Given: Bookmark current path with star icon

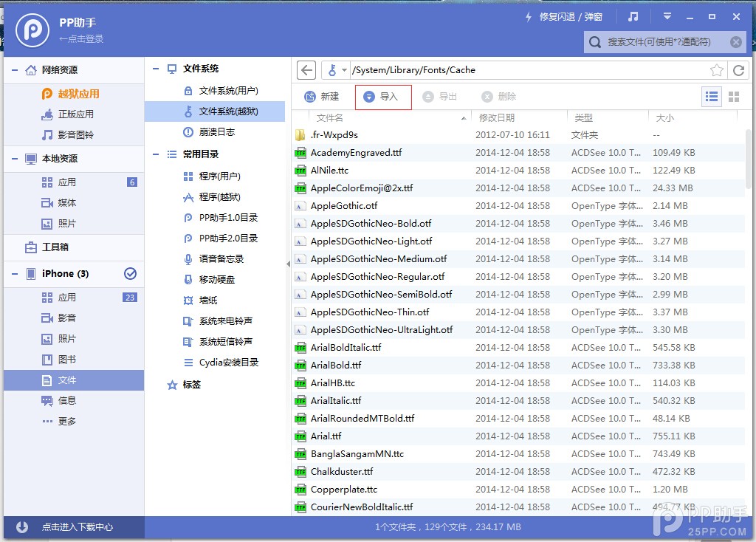Looking at the screenshot, I should click(716, 70).
